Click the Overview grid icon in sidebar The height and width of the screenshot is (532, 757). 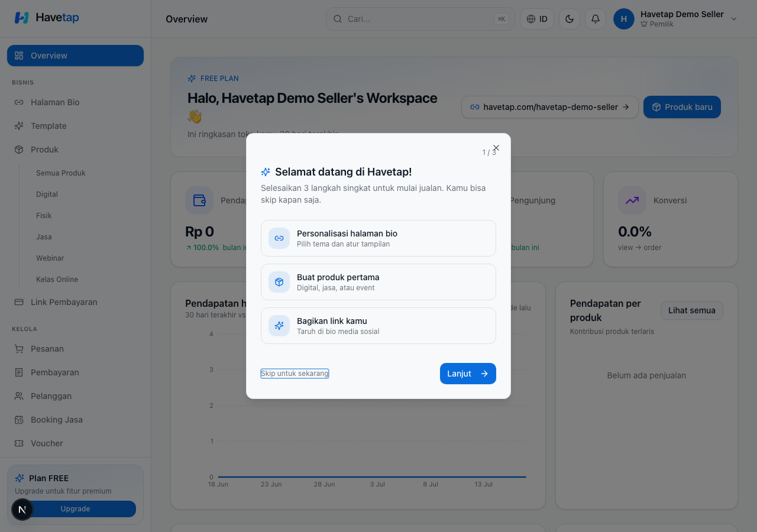coord(19,56)
